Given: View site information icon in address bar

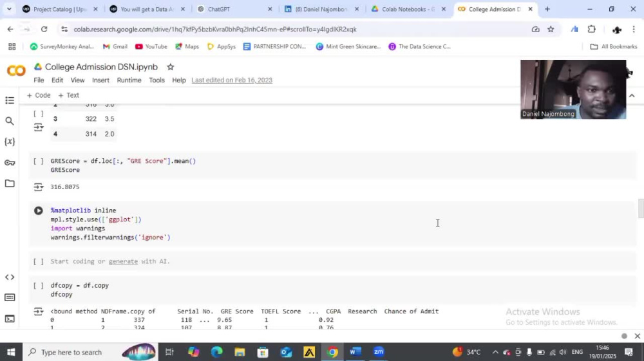Looking at the screenshot, I should click(x=64, y=29).
